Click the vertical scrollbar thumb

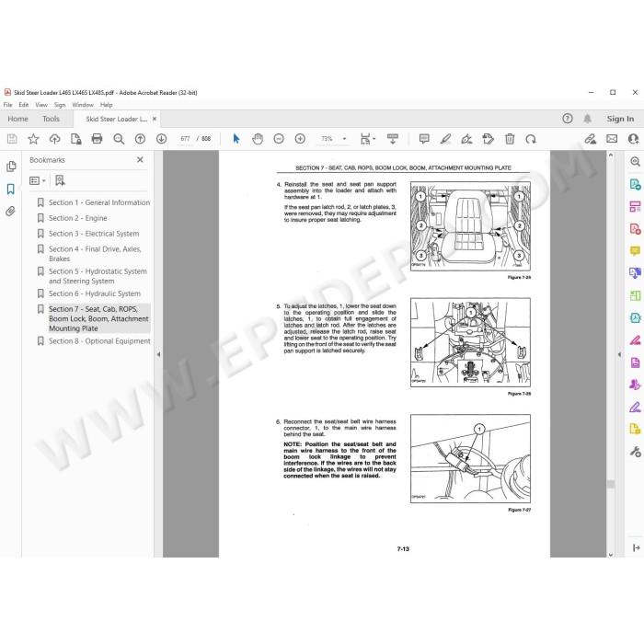(x=611, y=484)
